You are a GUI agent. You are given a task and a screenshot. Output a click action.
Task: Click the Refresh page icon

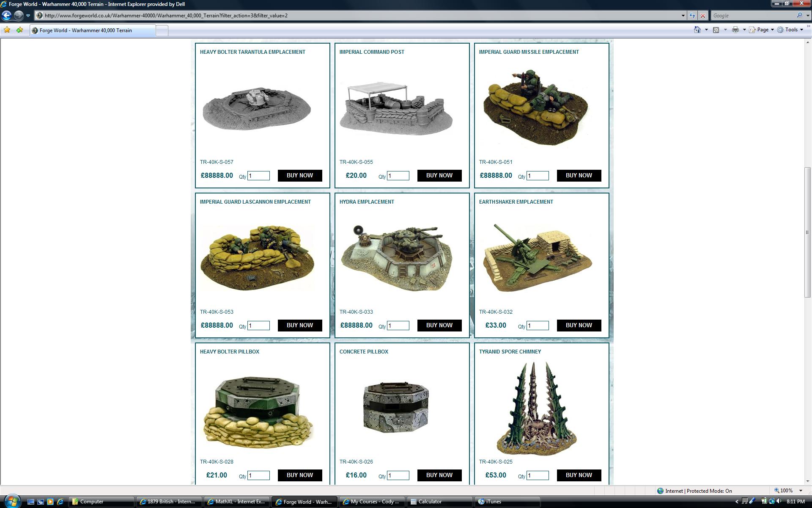pos(692,16)
